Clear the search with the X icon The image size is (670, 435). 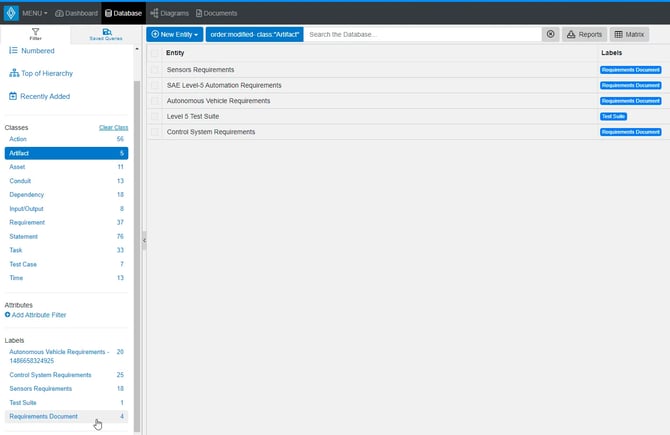click(x=550, y=34)
